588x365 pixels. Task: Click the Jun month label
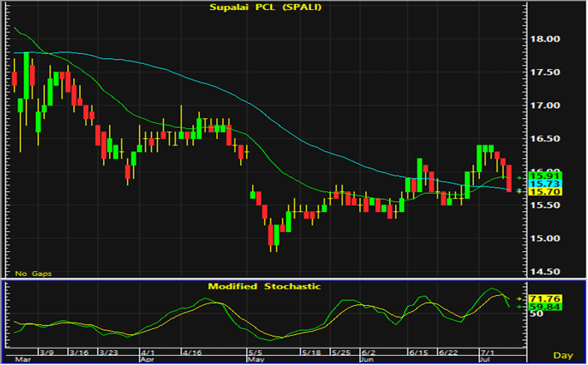(x=368, y=359)
